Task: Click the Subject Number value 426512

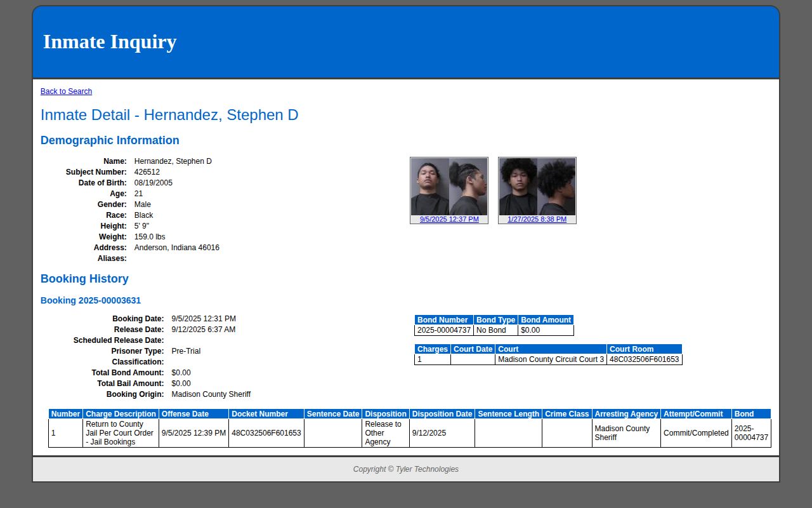Action: (147, 172)
